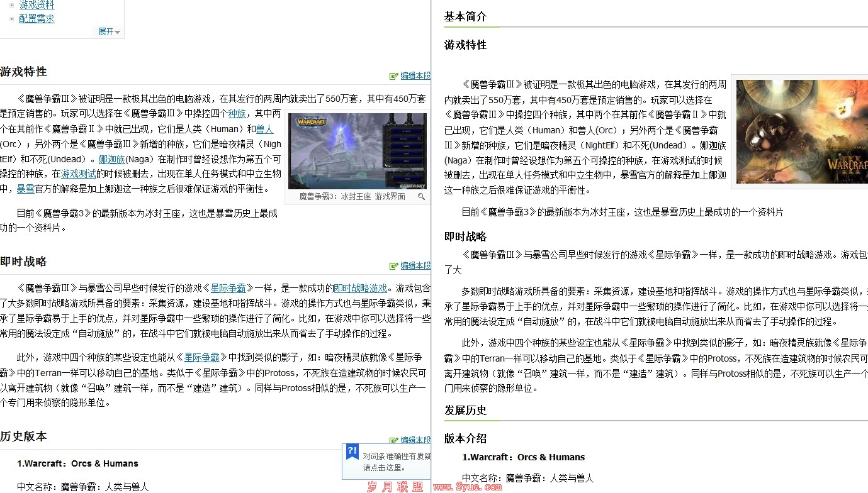This screenshot has height=493, width=868.
Task: Follow the 娜迦族 hyperlink
Action: pos(111,159)
